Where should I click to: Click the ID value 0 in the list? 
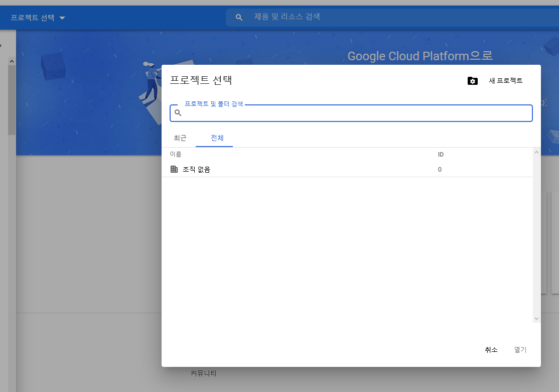click(440, 170)
